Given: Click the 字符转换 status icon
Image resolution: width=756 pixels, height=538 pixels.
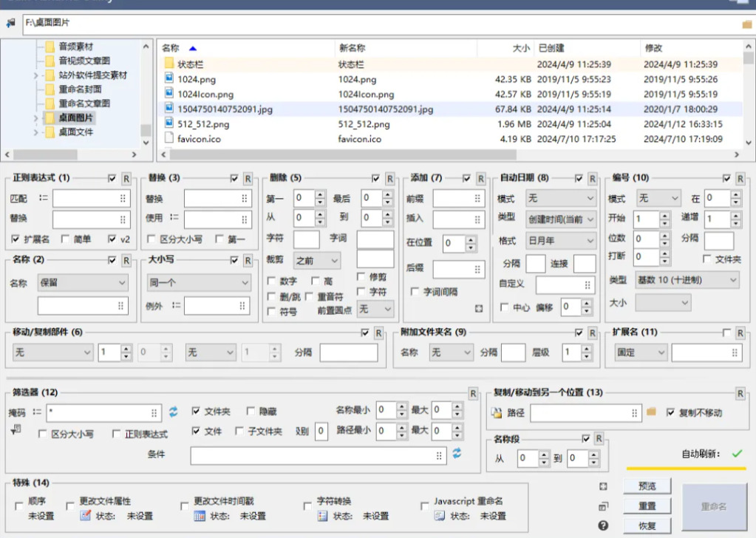Looking at the screenshot, I should pyautogui.click(x=322, y=516).
